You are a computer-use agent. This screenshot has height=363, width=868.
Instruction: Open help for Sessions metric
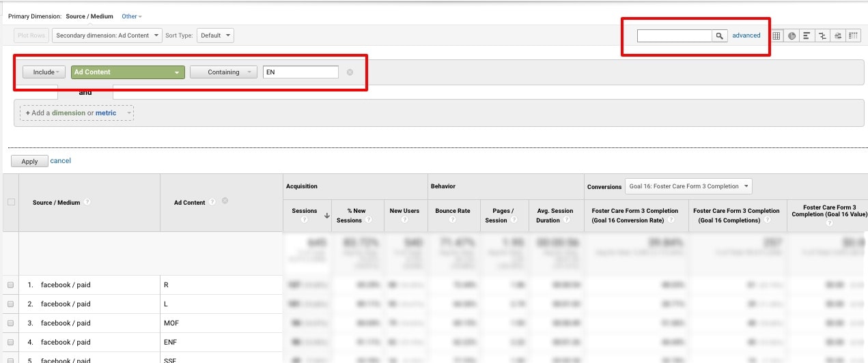tap(304, 220)
